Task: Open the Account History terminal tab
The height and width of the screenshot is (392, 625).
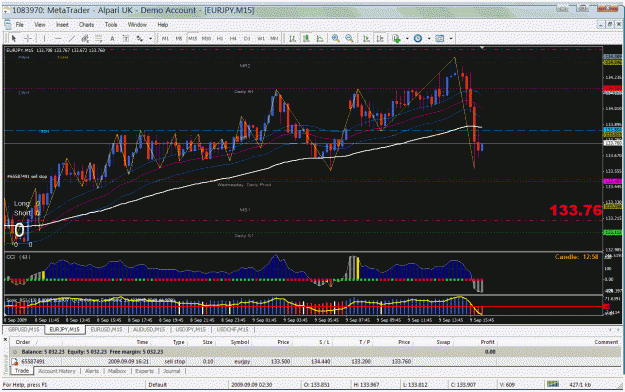Action: pyautogui.click(x=57, y=371)
